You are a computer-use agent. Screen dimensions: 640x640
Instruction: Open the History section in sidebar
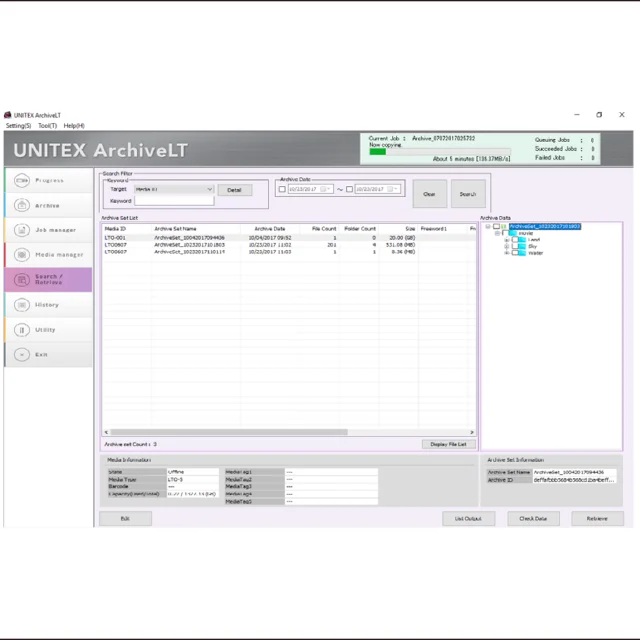coord(48,305)
